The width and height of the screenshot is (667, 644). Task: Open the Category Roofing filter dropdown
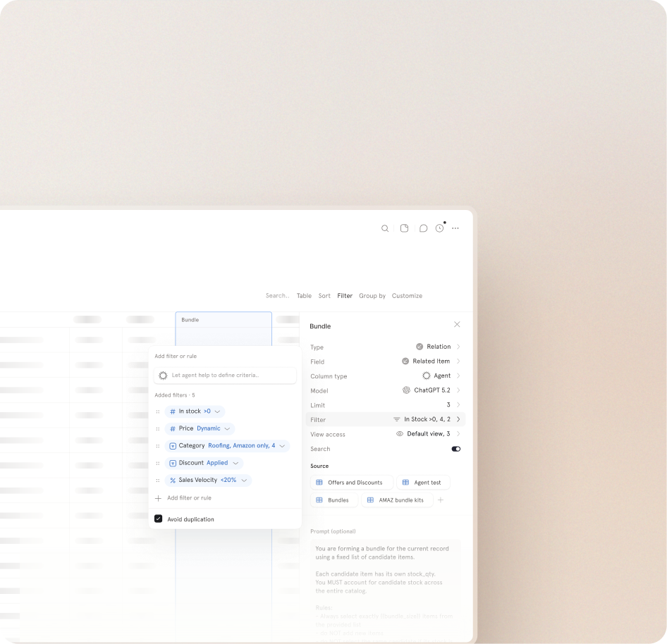click(282, 446)
